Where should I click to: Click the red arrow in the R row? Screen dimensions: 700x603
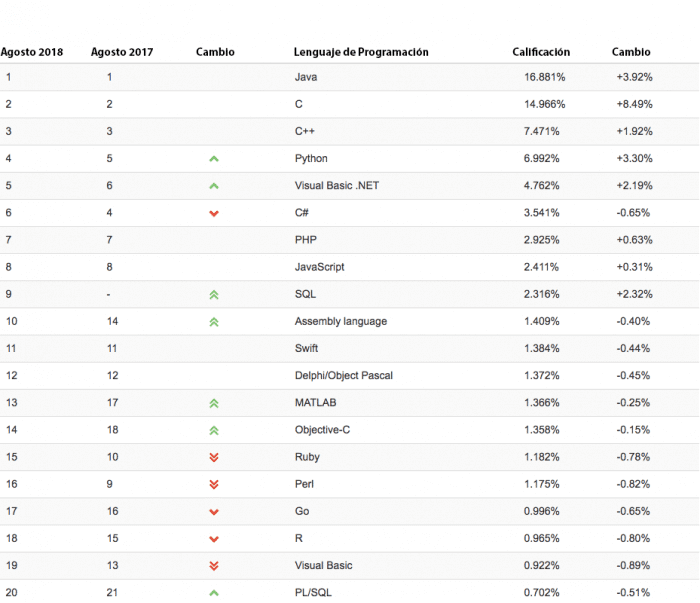pos(214,539)
